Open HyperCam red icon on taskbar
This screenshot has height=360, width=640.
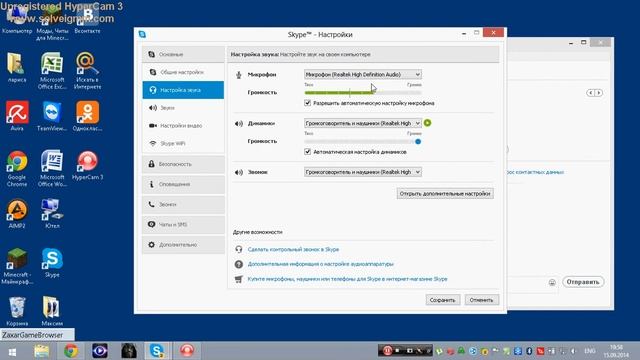[x=187, y=351]
